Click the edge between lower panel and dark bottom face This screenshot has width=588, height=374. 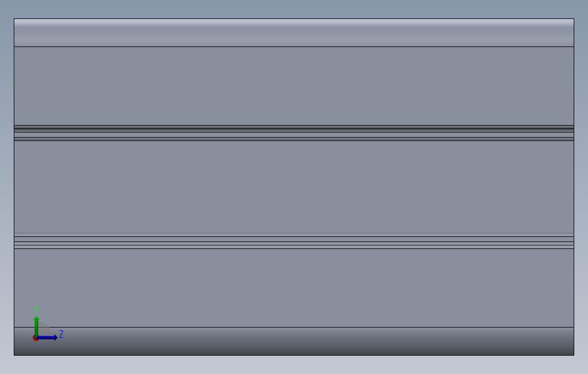pyautogui.click(x=294, y=327)
